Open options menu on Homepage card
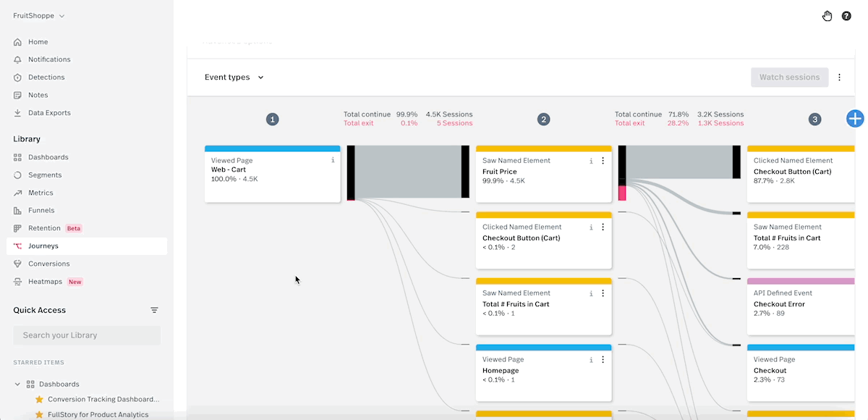 pyautogui.click(x=603, y=359)
